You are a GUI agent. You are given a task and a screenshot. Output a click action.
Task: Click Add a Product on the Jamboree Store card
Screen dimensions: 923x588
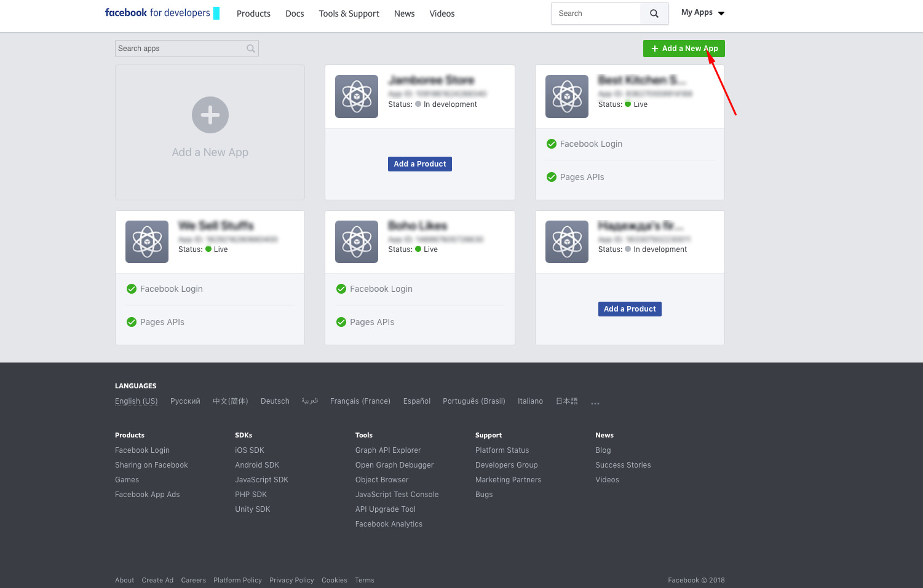(420, 164)
